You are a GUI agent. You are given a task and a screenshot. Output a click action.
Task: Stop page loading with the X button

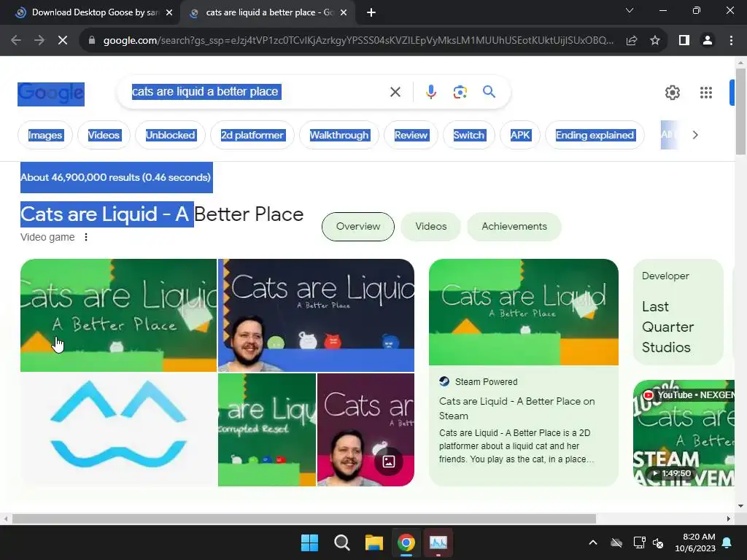click(x=63, y=41)
